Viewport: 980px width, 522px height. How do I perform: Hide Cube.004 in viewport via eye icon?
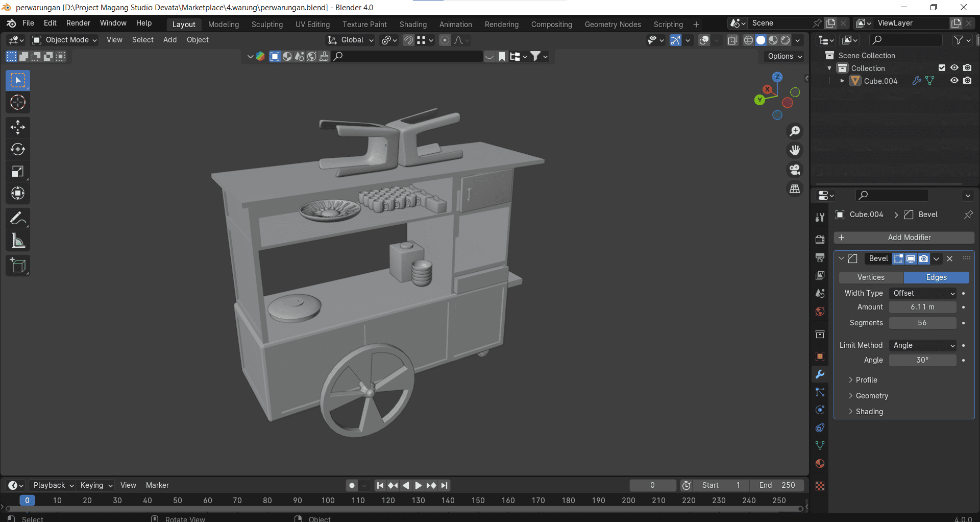(x=954, y=81)
